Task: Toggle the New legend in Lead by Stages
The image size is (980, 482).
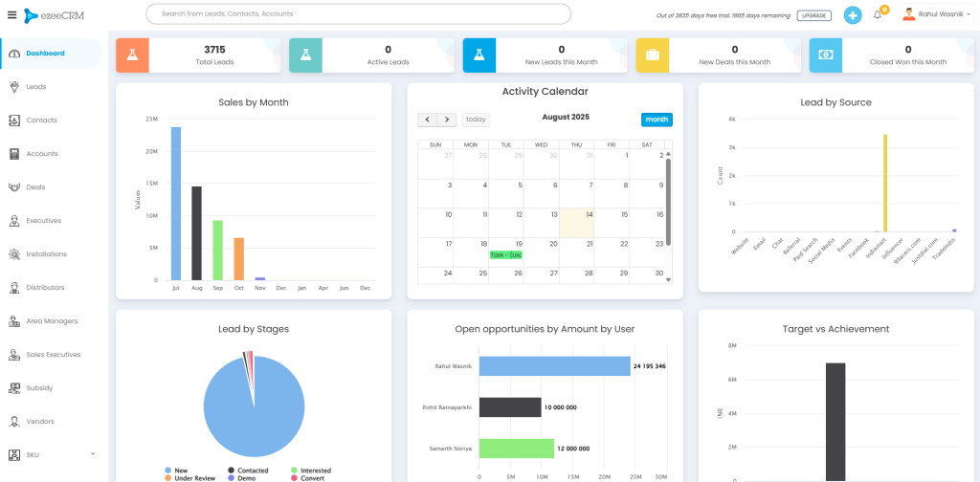Action: (x=178, y=471)
